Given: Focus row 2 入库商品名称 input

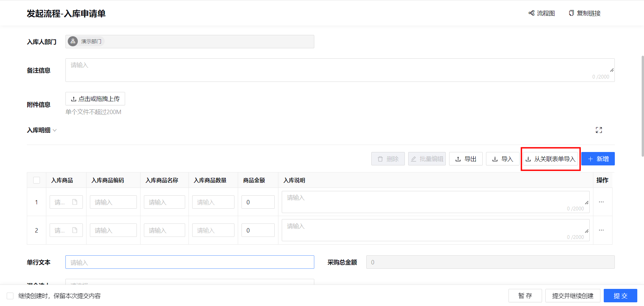Looking at the screenshot, I should click(x=164, y=230).
